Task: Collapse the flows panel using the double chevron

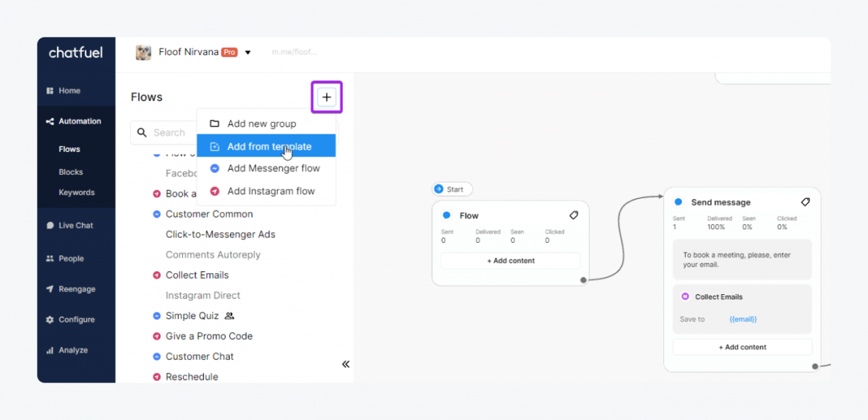Action: tap(346, 364)
